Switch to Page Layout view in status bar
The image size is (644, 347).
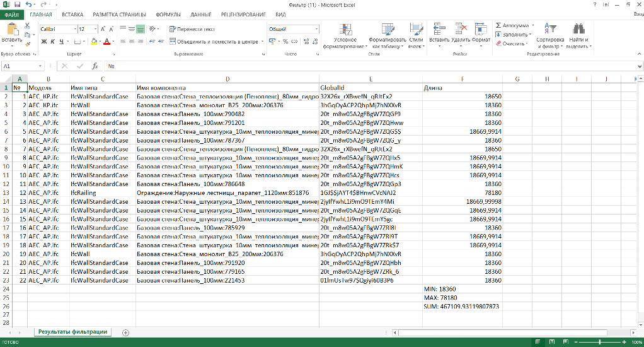(x=551, y=342)
